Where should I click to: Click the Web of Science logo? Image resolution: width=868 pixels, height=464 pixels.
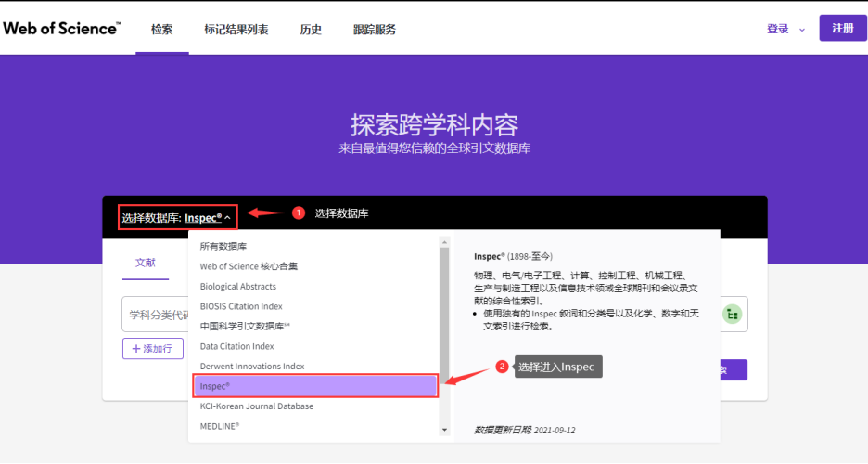tap(62, 29)
